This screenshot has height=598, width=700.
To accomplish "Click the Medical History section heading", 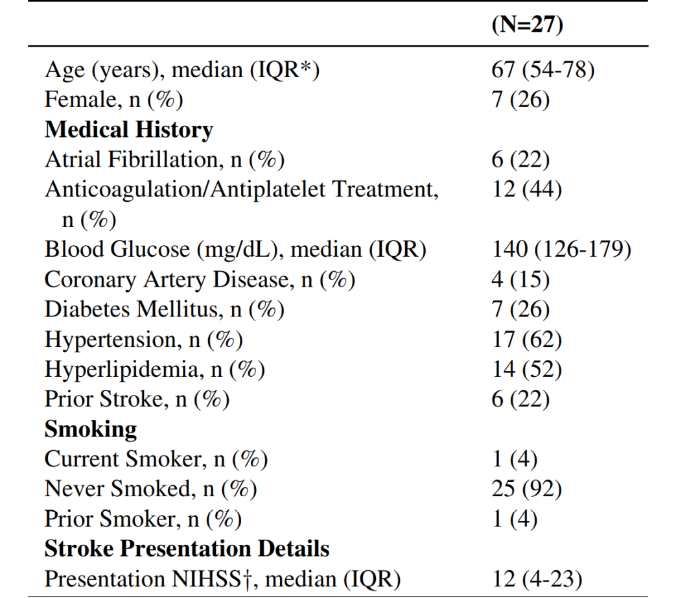I will click(x=128, y=130).
